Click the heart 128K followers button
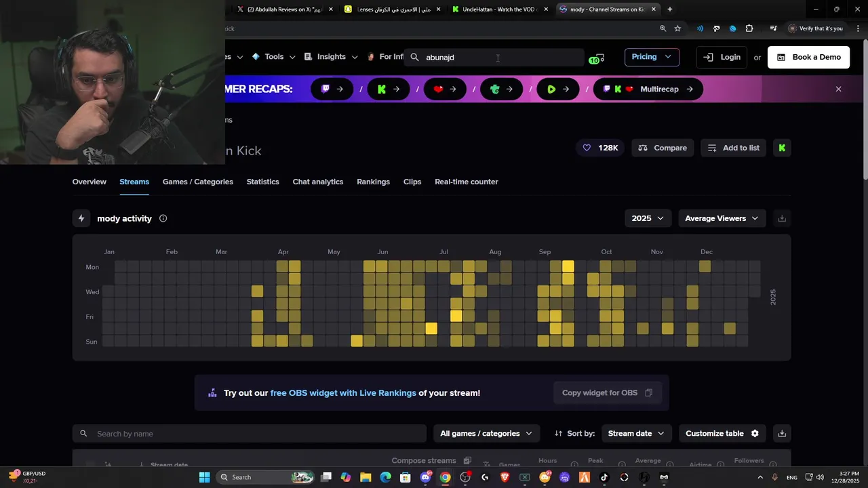This screenshot has height=488, width=868. click(600, 148)
